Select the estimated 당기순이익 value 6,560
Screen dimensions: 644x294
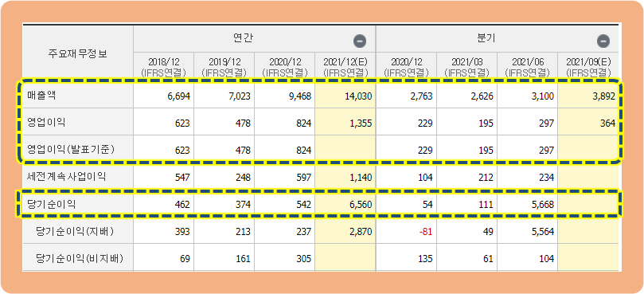coord(361,204)
